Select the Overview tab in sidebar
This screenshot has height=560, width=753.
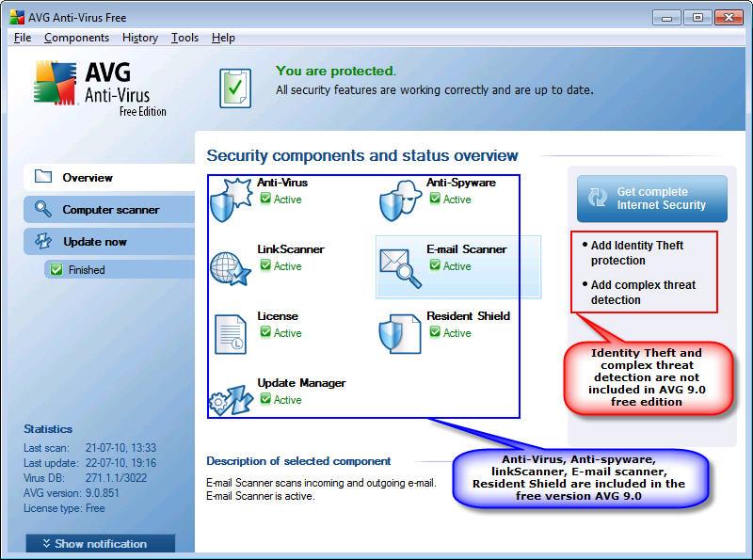(109, 177)
